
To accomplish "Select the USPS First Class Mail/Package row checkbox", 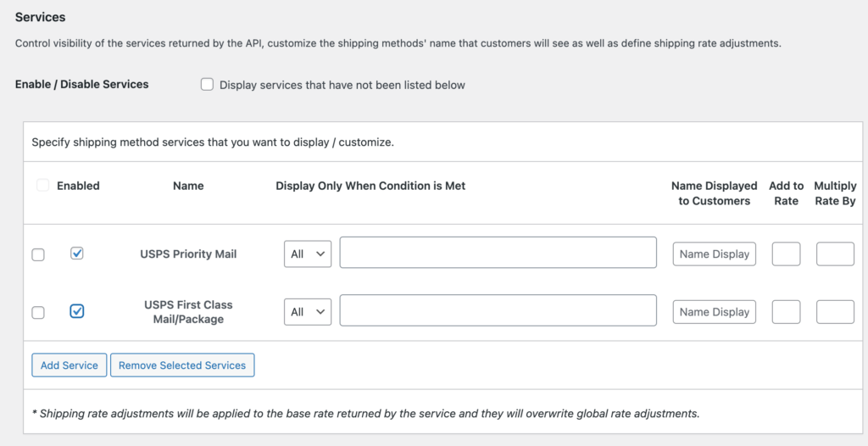I will point(38,313).
